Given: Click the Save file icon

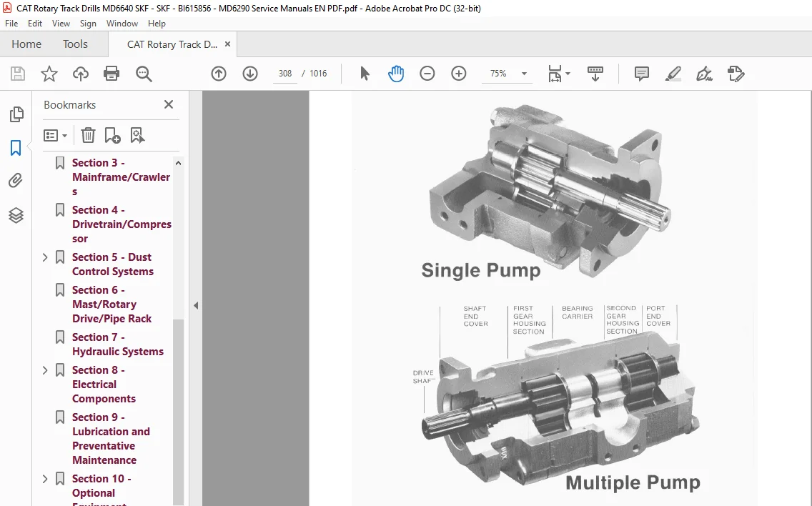Looking at the screenshot, I should (x=18, y=74).
